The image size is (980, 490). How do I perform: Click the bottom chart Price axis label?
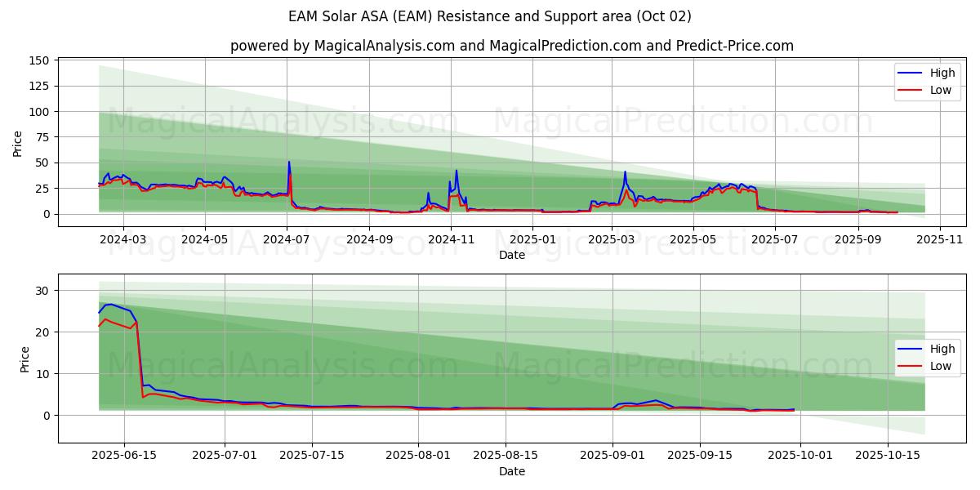point(24,359)
